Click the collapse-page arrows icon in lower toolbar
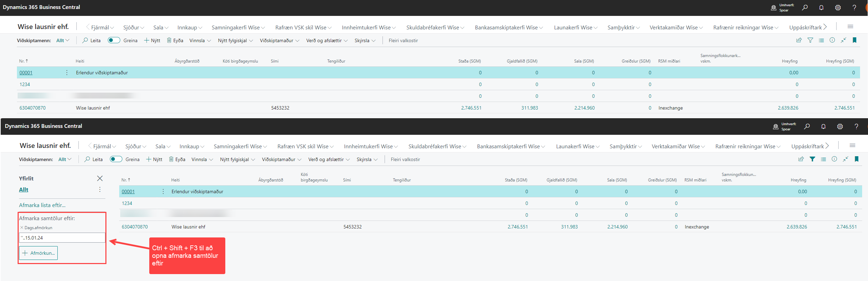Viewport: 868px width, 281px height. click(x=846, y=159)
